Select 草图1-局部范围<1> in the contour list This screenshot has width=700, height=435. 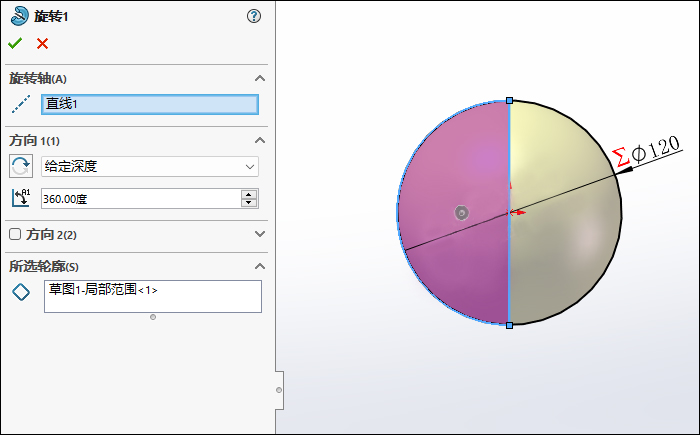(x=103, y=290)
